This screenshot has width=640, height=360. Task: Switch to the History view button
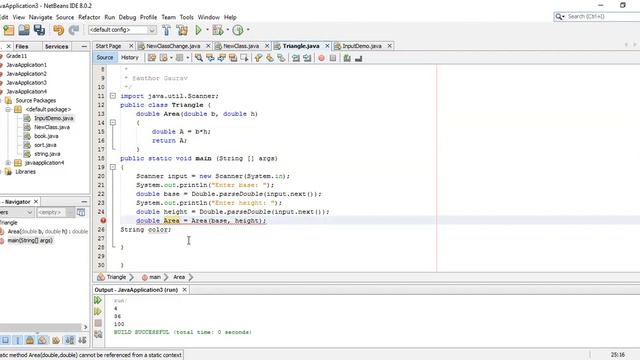pos(130,58)
